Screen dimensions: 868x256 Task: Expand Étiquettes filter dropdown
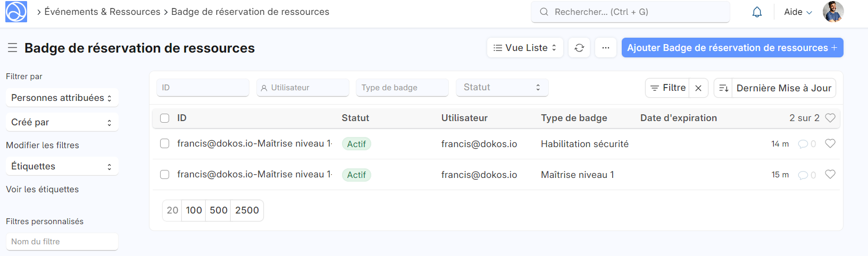tap(62, 166)
